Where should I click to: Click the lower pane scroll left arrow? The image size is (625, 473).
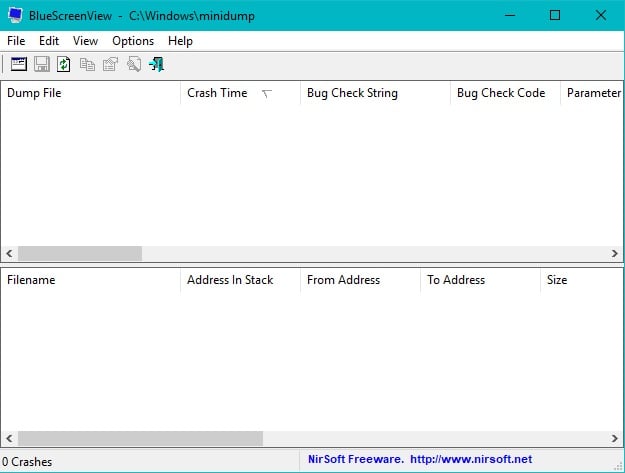point(9,439)
